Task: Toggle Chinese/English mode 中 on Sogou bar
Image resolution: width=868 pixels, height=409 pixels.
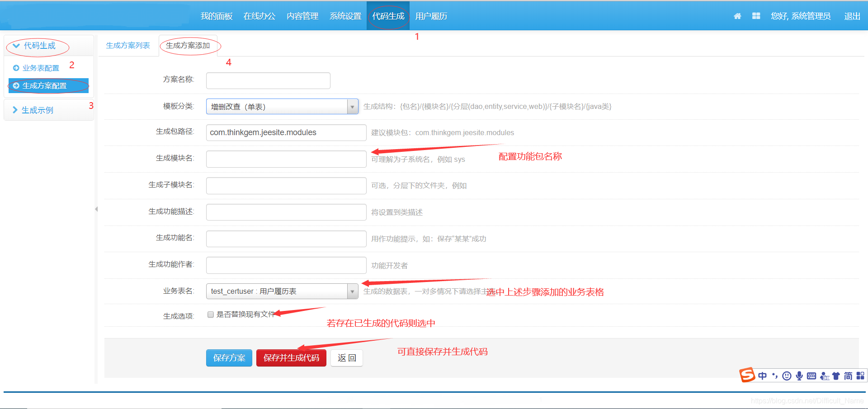Action: click(763, 376)
